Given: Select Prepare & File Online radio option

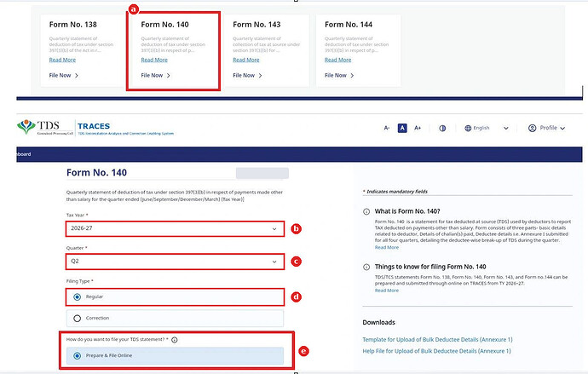Looking at the screenshot, I should coord(78,356).
